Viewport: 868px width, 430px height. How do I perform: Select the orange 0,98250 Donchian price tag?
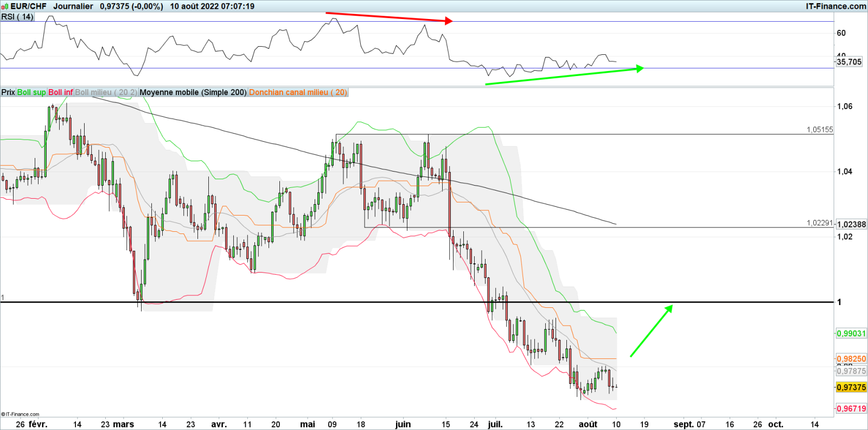[x=851, y=359]
